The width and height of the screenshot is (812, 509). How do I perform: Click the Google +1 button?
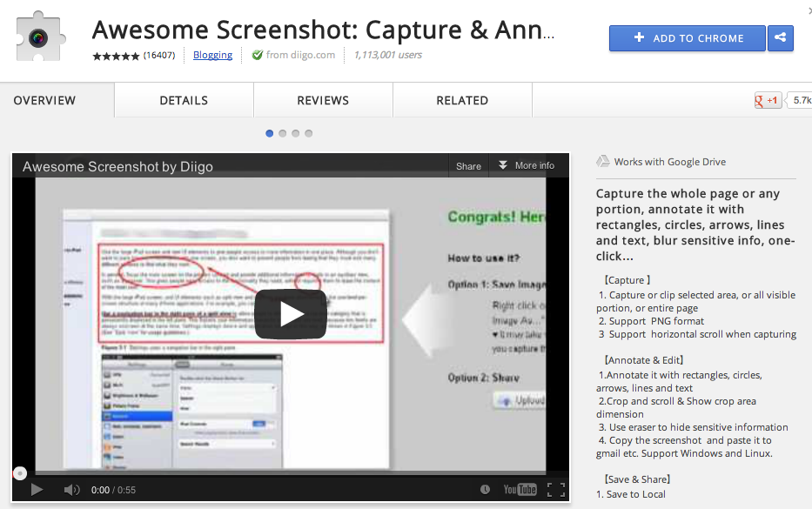click(767, 100)
